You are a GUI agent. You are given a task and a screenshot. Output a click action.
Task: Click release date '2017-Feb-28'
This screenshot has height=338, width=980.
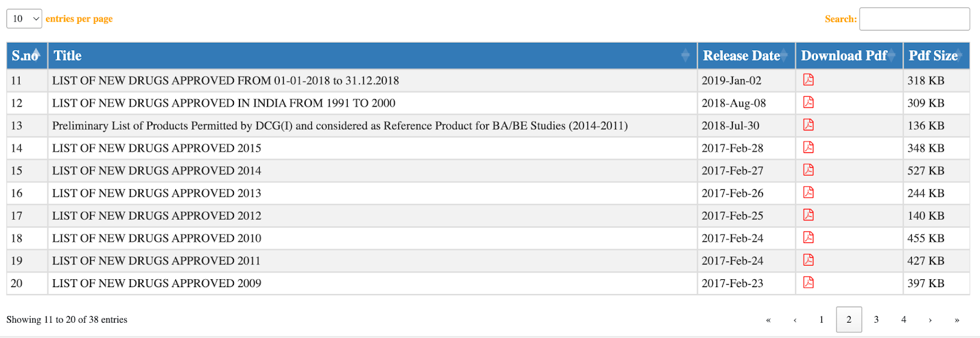pos(733,148)
